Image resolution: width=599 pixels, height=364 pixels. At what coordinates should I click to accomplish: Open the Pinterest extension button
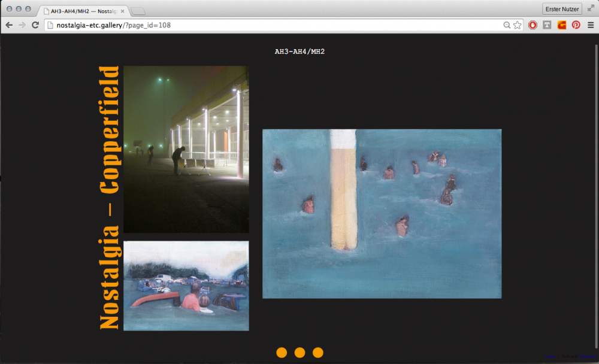coord(576,25)
